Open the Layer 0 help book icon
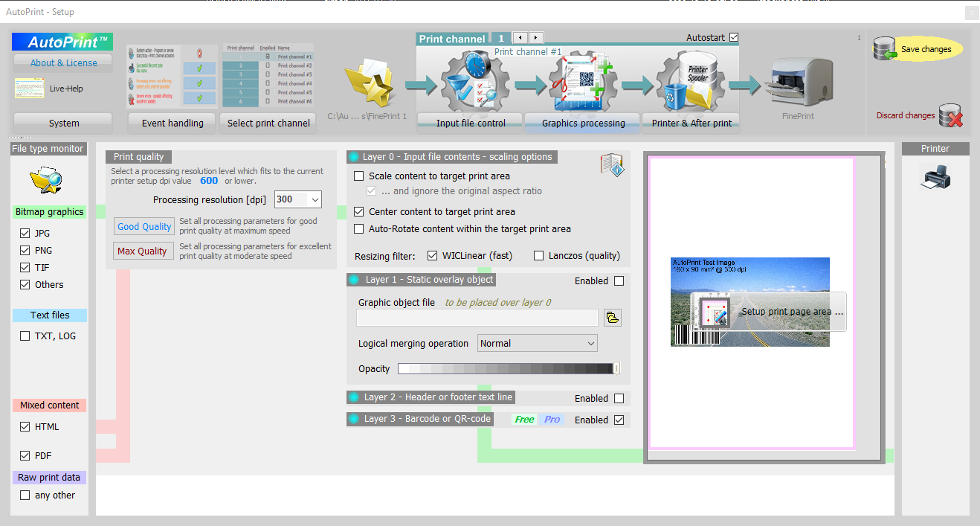980x526 pixels. coord(611,164)
